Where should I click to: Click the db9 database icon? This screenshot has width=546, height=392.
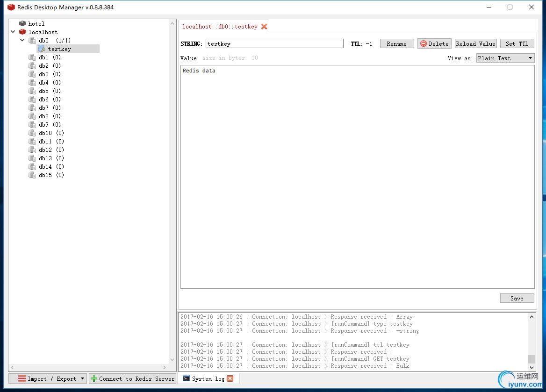(32, 124)
